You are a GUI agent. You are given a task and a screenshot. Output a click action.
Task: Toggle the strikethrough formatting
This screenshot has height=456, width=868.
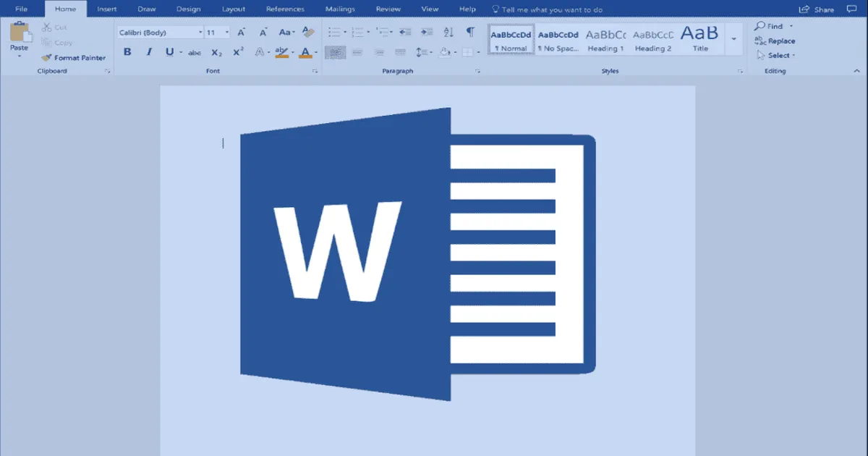coord(195,51)
